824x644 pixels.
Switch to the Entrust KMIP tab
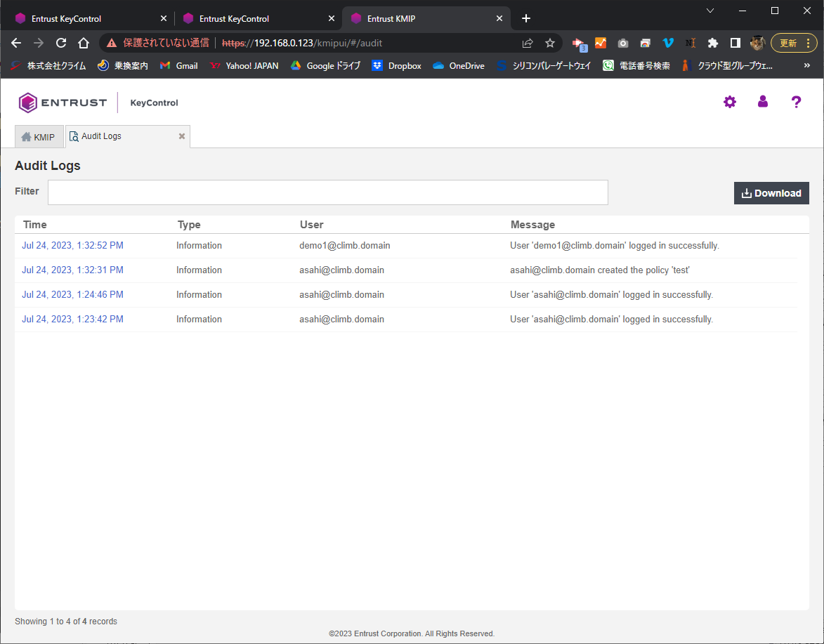[x=426, y=18]
